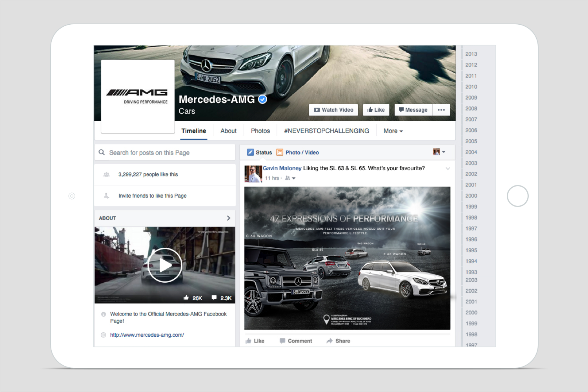
Task: Switch to the Timeline tab
Action: (194, 131)
